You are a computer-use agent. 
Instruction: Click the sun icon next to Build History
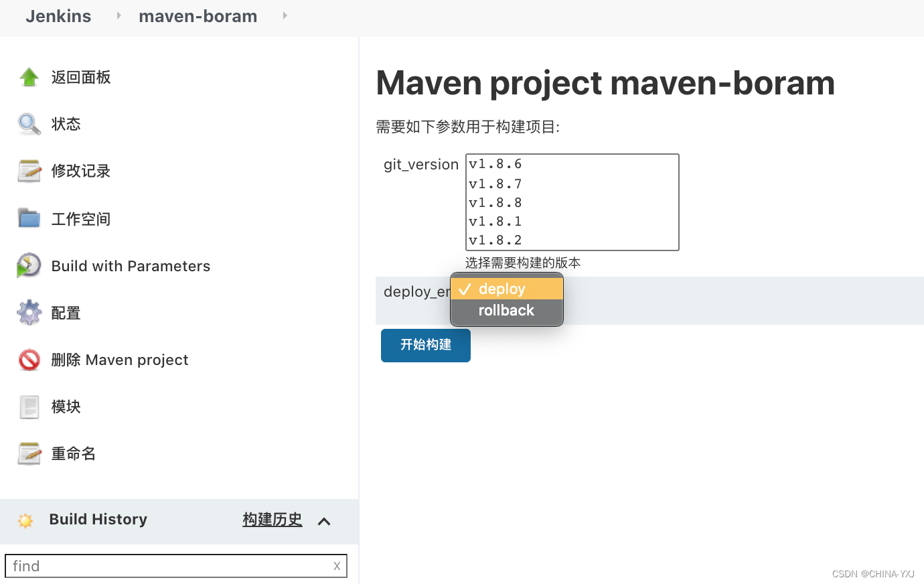[x=25, y=520]
